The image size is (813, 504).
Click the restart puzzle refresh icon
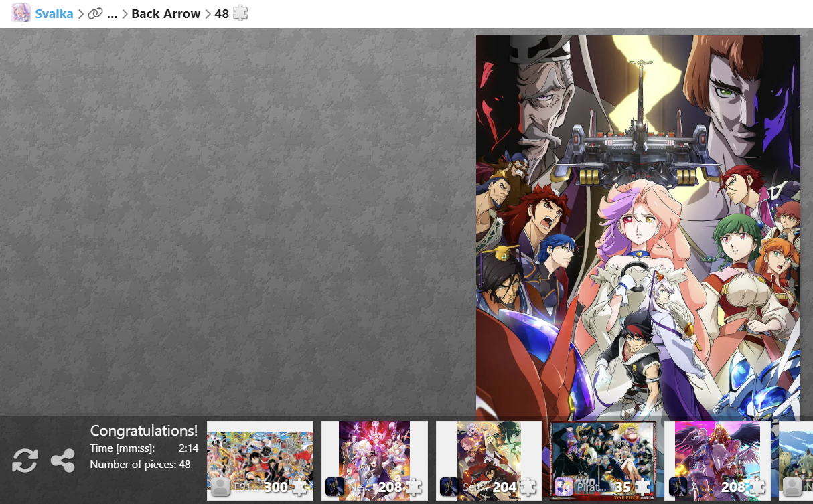click(x=25, y=460)
